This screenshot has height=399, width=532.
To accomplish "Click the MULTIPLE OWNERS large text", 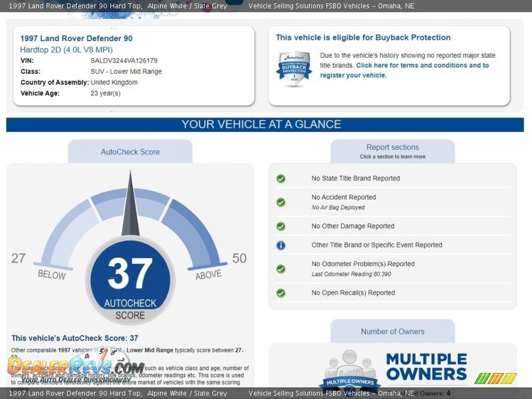I will tap(427, 367).
